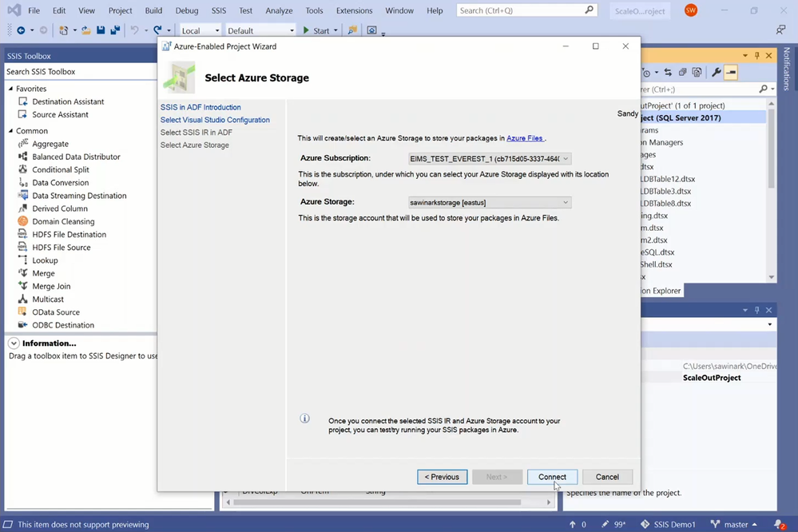798x532 pixels.
Task: Click the Find in Files folder icon
Action: pyautogui.click(x=351, y=30)
